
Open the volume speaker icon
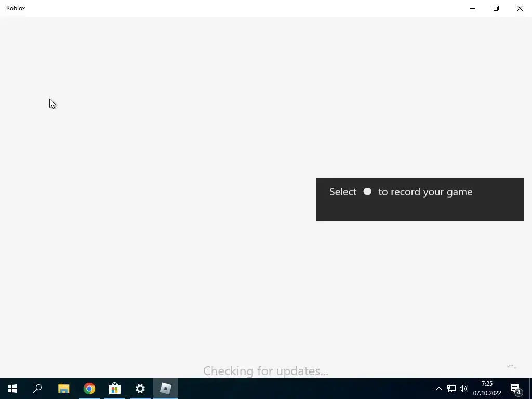point(463,389)
